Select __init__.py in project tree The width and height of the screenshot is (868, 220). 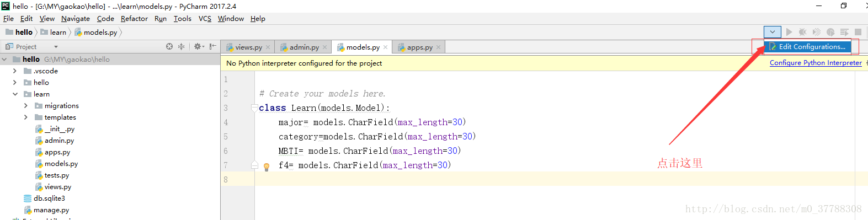pos(55,129)
